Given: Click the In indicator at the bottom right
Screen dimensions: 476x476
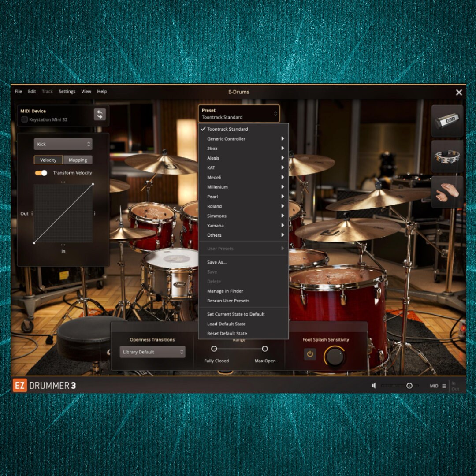Looking at the screenshot, I should tap(456, 383).
